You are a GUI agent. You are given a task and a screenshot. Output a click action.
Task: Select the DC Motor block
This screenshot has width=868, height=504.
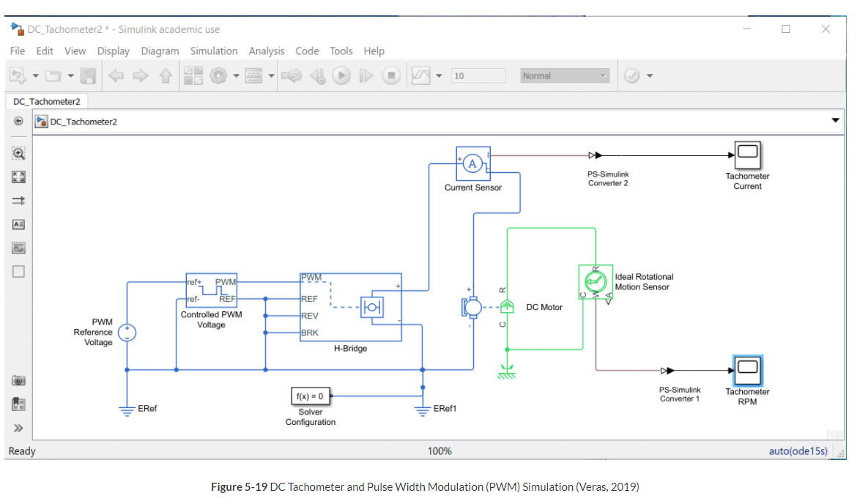tap(489, 306)
